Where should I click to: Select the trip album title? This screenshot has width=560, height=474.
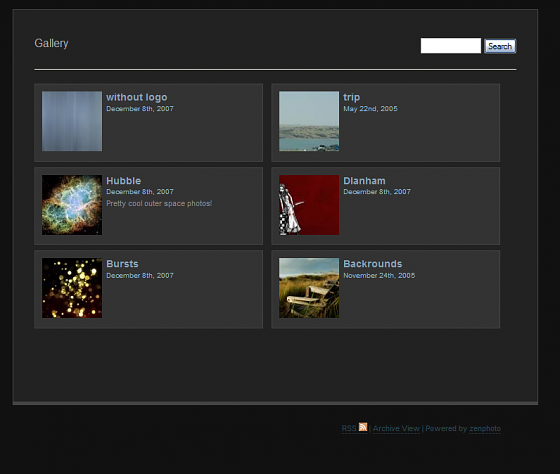click(x=351, y=97)
